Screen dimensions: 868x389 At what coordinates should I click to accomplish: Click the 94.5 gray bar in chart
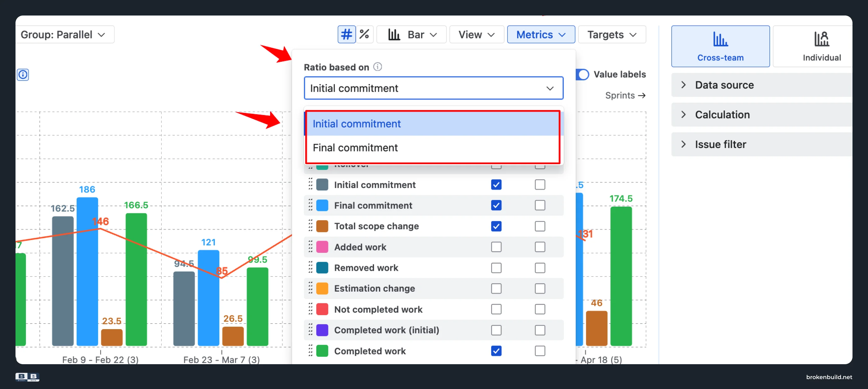click(184, 309)
